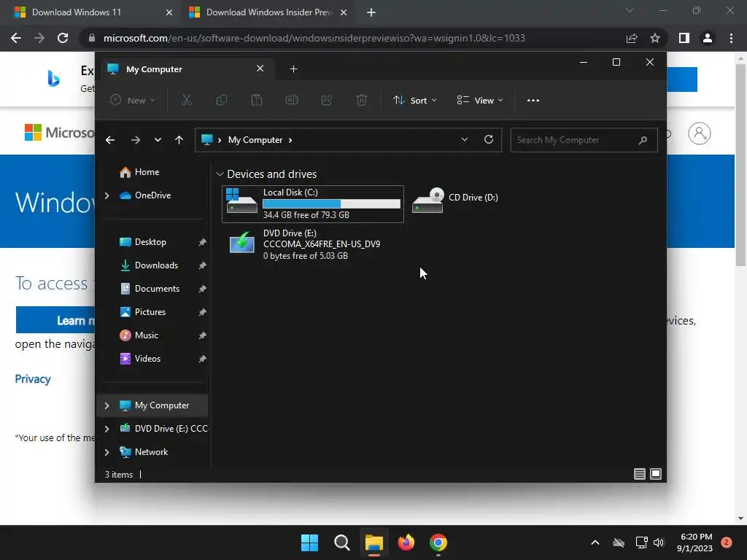
Task: Click the Share icon in Explorer toolbar
Action: click(x=326, y=100)
